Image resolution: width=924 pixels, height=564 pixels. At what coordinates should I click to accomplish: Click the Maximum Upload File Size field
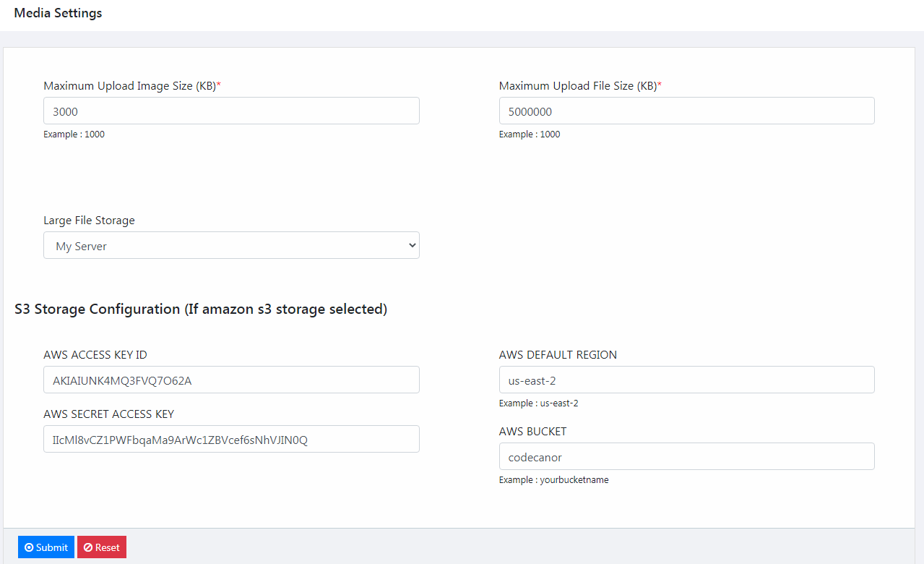(x=686, y=111)
